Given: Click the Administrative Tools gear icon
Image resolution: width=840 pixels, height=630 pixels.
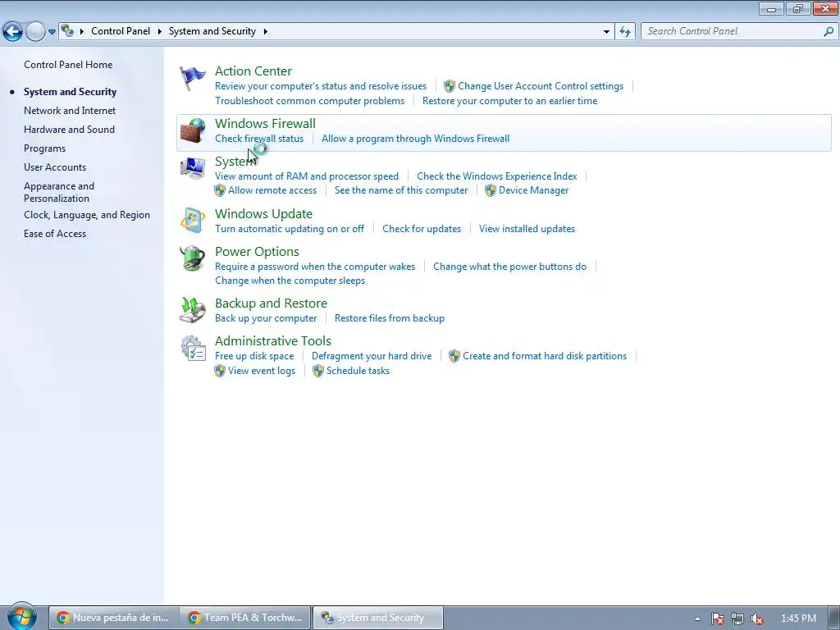Looking at the screenshot, I should tap(192, 348).
